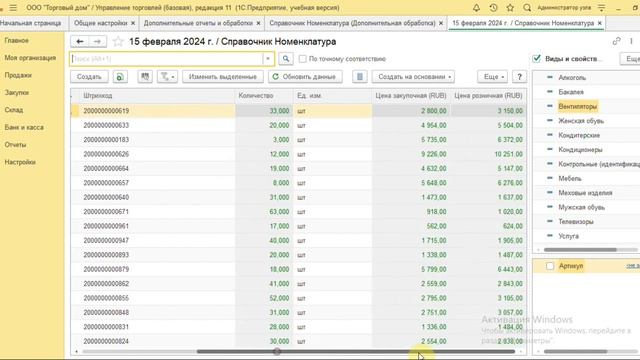Open Закупки section

(17, 93)
